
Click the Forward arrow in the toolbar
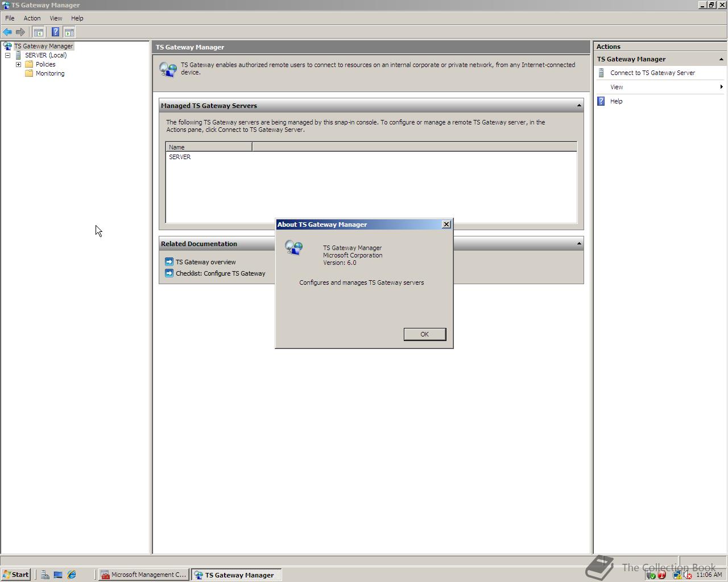click(20, 32)
